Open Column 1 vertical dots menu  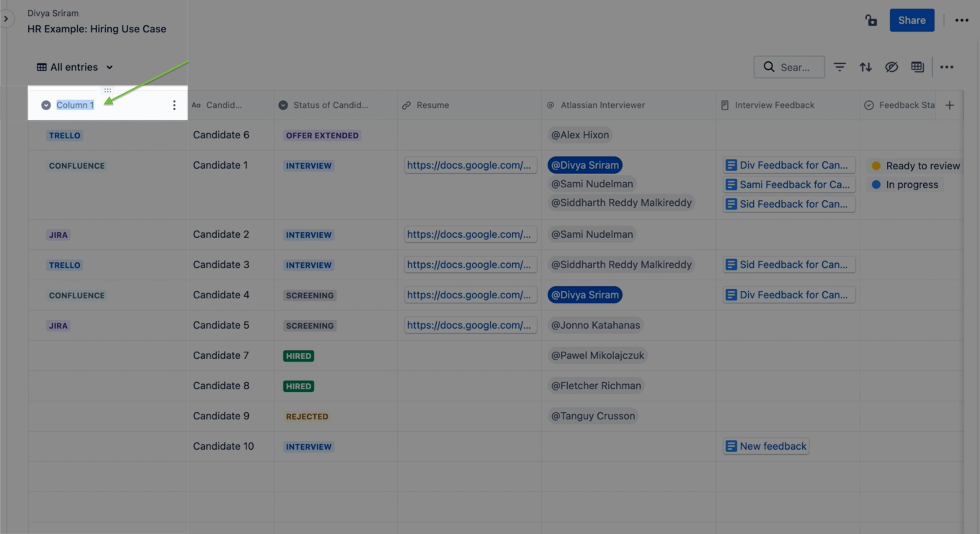[x=174, y=105]
